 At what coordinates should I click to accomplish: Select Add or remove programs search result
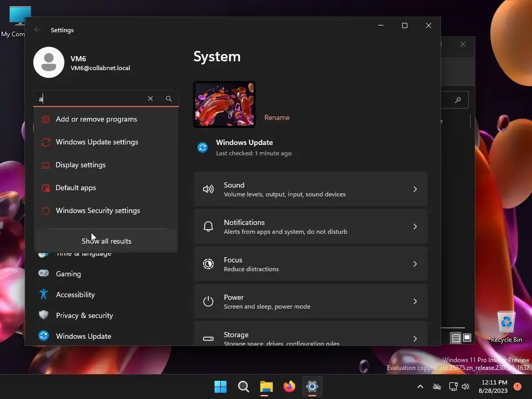coord(106,119)
